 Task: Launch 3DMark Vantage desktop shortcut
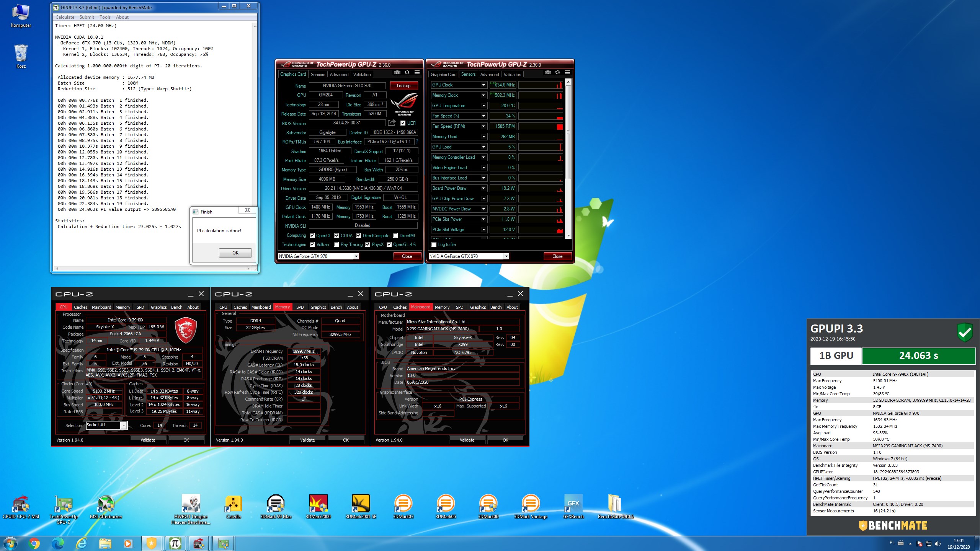pos(531,507)
